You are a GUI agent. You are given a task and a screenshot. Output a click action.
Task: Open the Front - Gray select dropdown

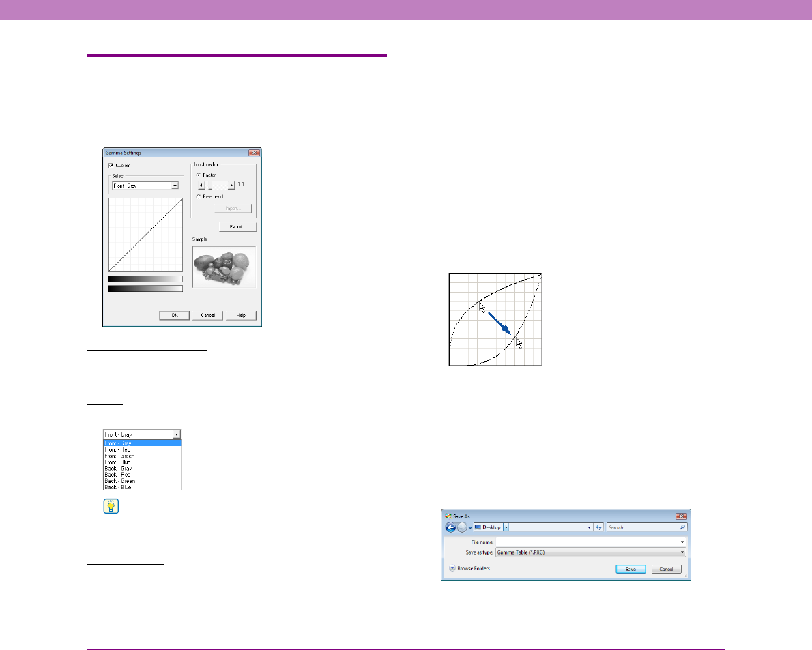click(x=145, y=186)
